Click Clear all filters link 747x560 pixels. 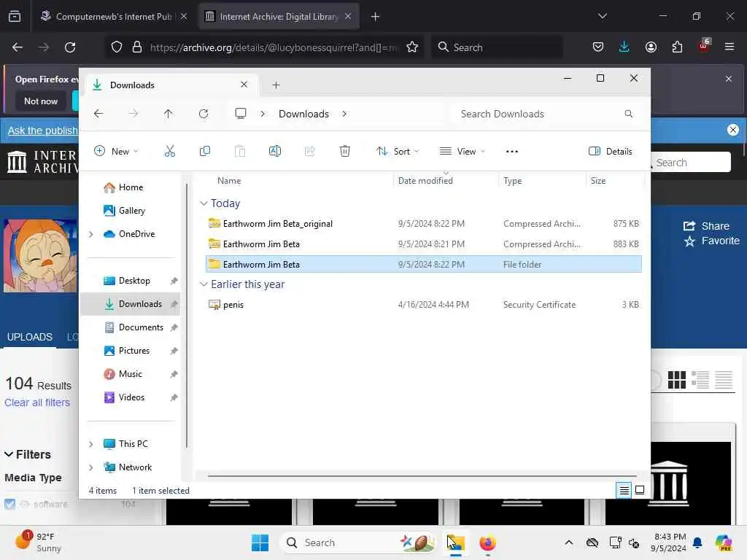click(x=37, y=402)
